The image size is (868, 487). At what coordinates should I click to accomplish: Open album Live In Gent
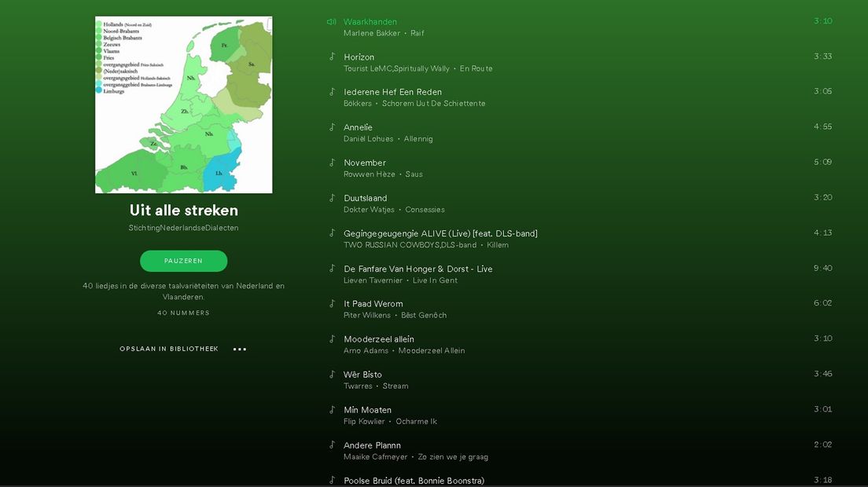pos(435,280)
